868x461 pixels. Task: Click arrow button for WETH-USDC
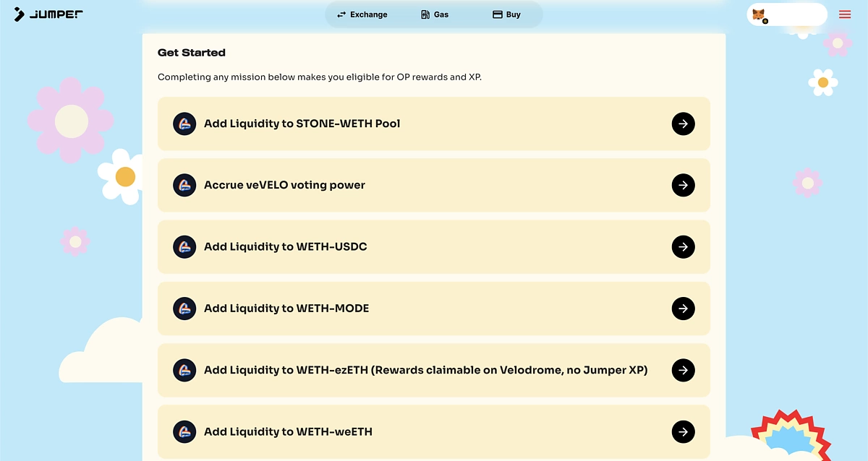coord(684,246)
